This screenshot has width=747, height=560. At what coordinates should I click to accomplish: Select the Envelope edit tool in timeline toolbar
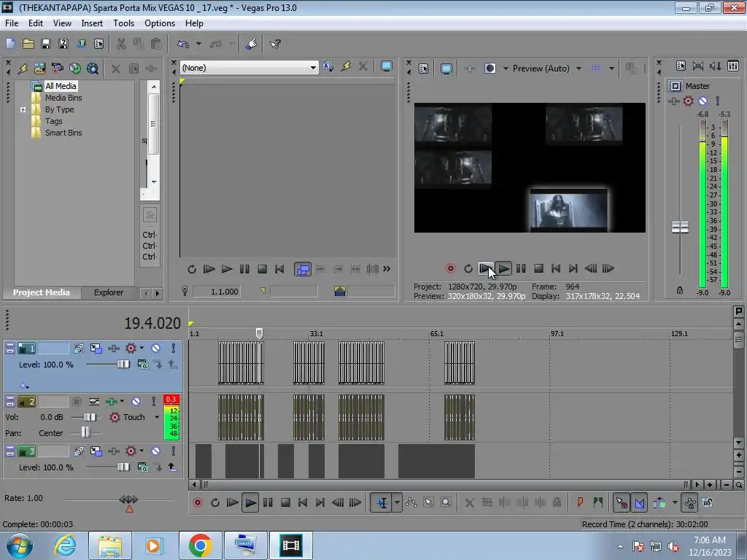[411, 502]
